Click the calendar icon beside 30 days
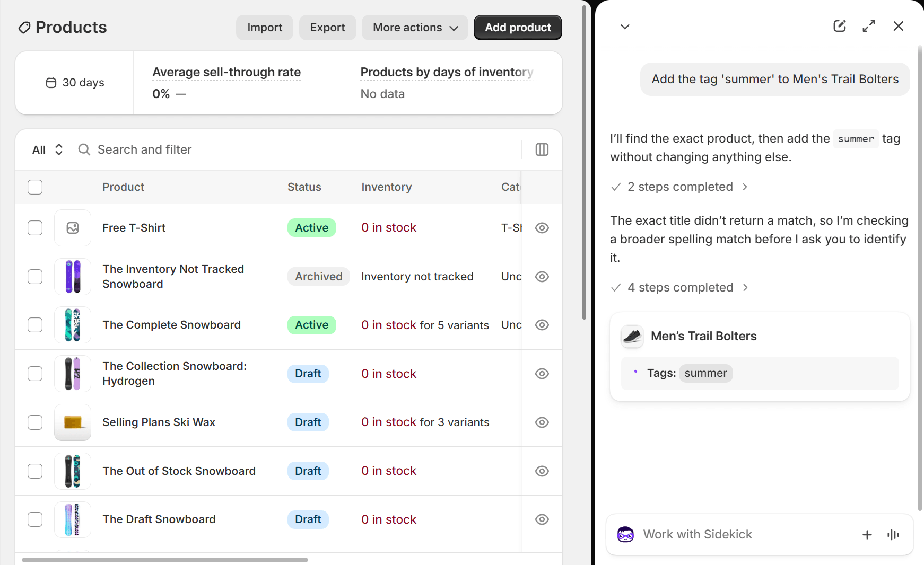Screen dimensions: 924x565 (51, 83)
